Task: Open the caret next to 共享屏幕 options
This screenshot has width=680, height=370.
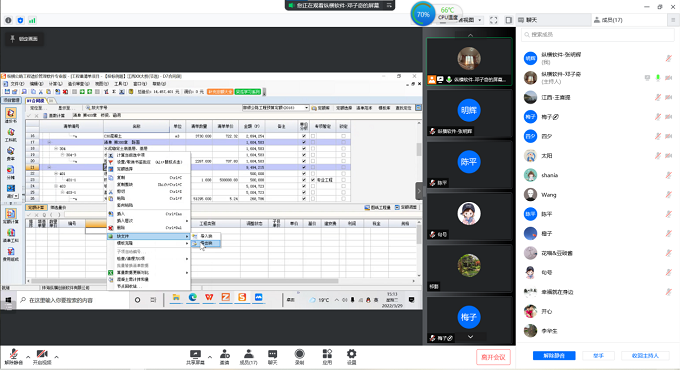Action: point(210,357)
